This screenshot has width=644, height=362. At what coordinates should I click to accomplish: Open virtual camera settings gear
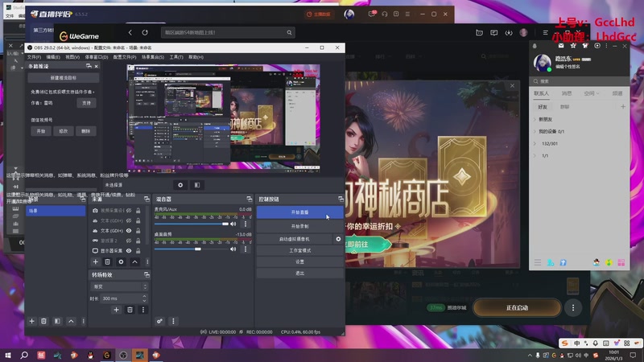tap(338, 239)
